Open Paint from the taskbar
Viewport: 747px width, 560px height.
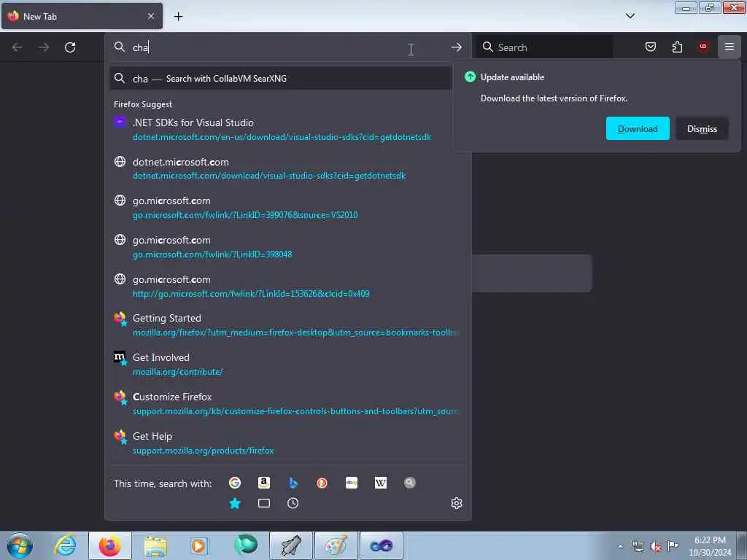tap(336, 545)
